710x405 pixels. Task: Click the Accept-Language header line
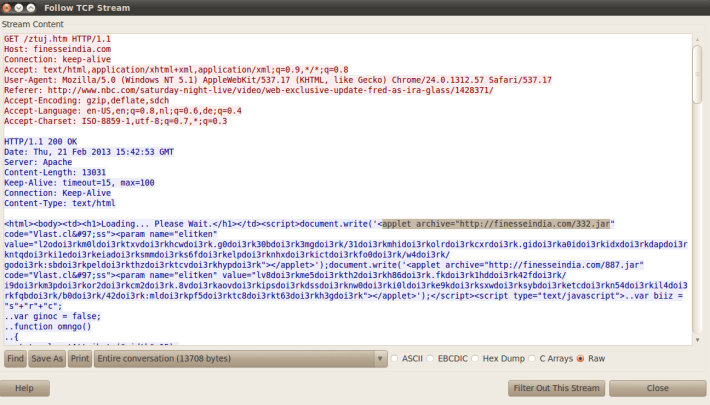coord(123,111)
